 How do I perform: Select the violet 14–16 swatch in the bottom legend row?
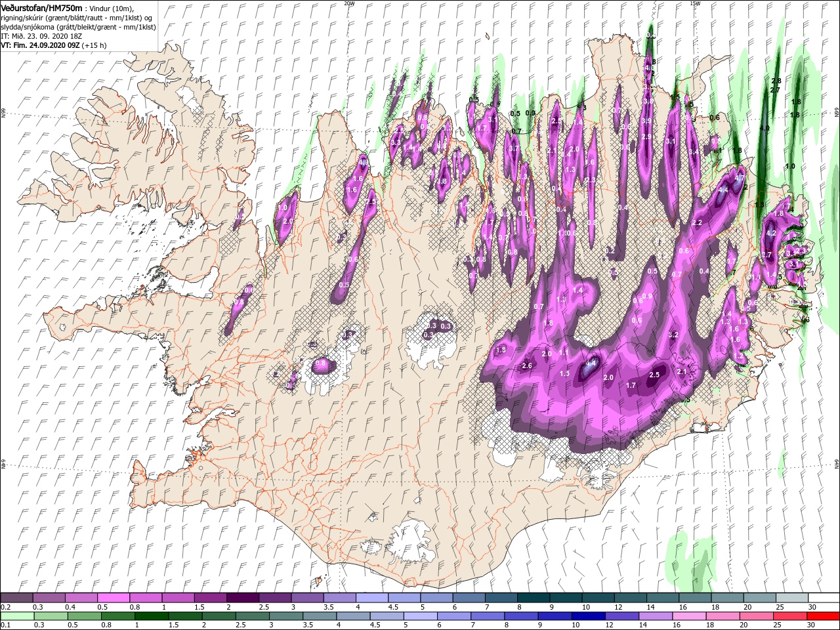point(656,616)
